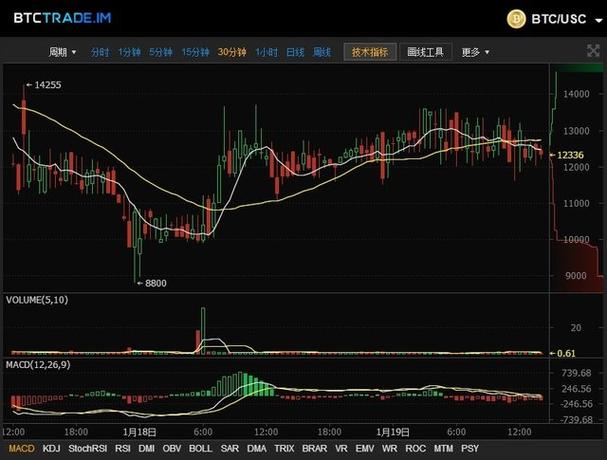This screenshot has width=607, height=460.
Task: Click the 9000 price axis label
Action: [576, 276]
